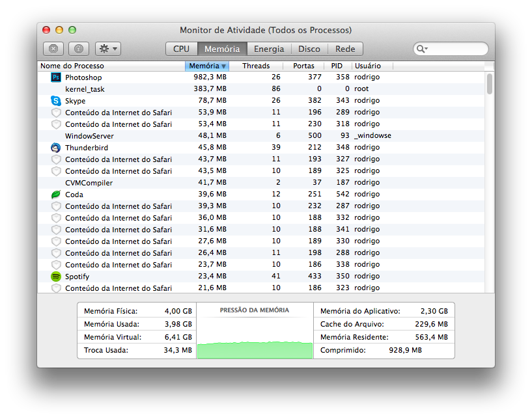
Task: Click shield icon of Safari process PID 289
Action: pos(56,113)
